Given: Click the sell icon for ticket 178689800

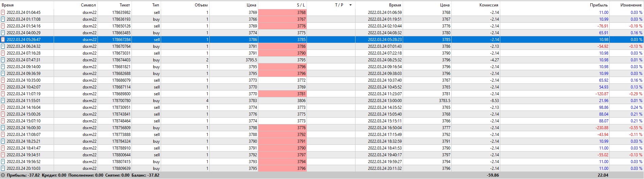Looking at the screenshot, I should pos(3,94).
